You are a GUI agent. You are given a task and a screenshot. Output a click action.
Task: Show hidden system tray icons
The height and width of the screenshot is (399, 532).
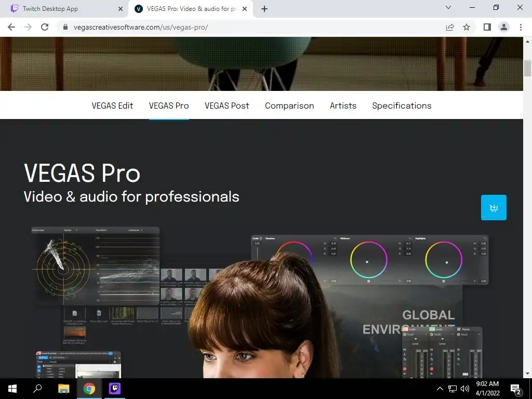pos(440,389)
